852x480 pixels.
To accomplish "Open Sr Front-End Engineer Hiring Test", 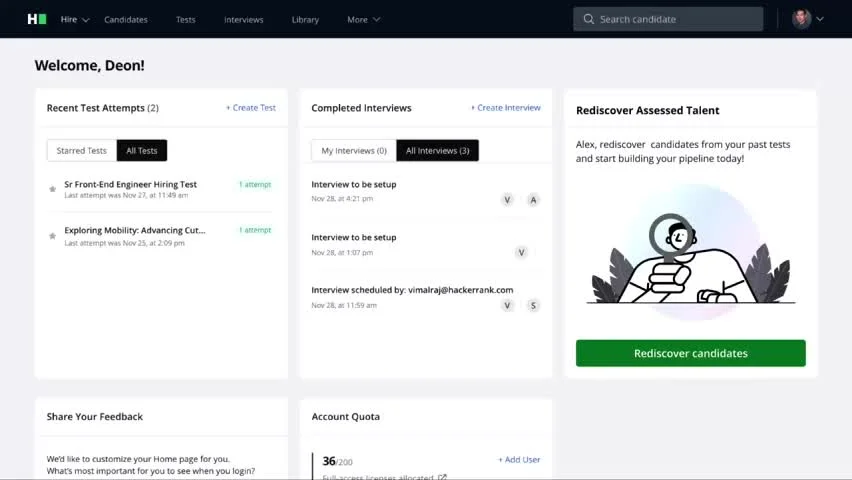I will [x=130, y=184].
